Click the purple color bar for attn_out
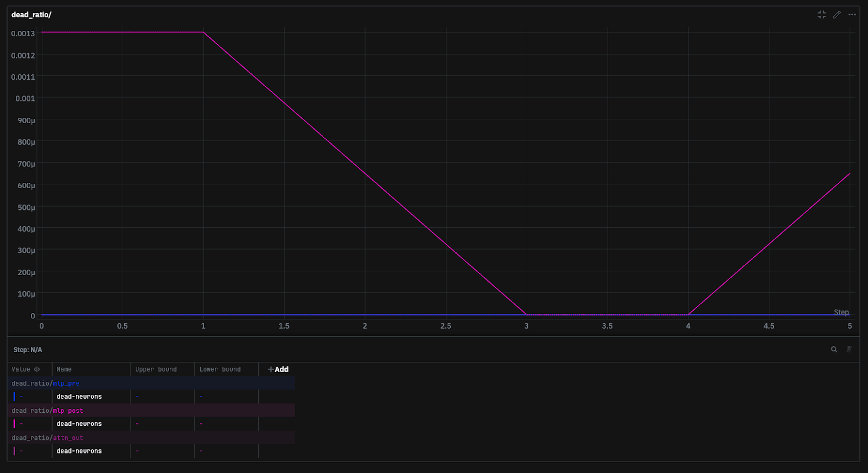Viewport: 868px width, 473px height. [14, 451]
